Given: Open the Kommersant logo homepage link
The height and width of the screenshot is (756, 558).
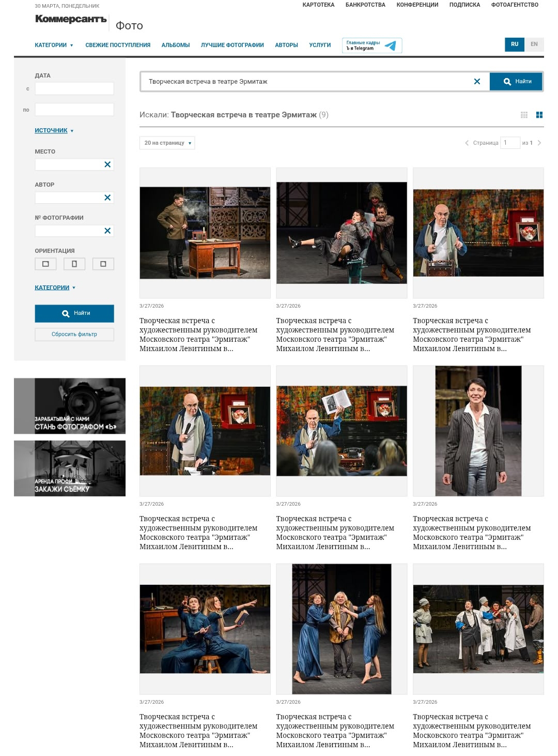Looking at the screenshot, I should (x=71, y=20).
